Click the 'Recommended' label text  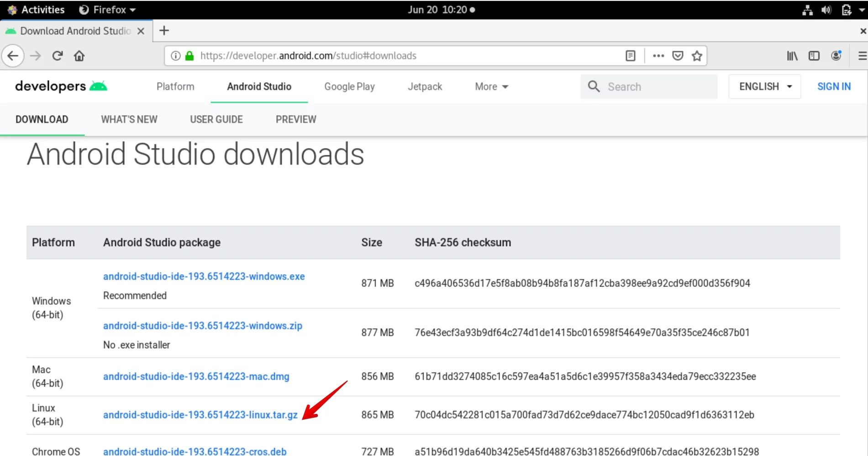[x=135, y=296]
